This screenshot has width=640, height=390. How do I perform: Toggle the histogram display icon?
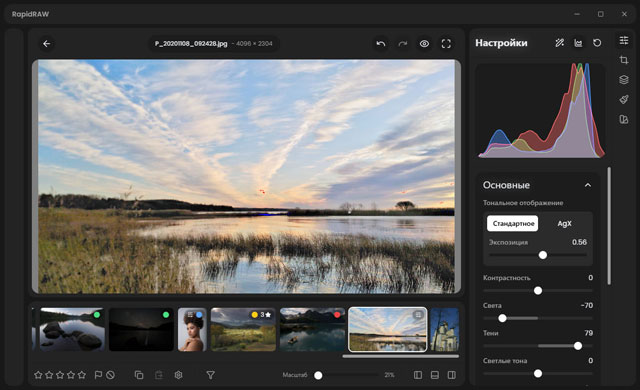578,43
